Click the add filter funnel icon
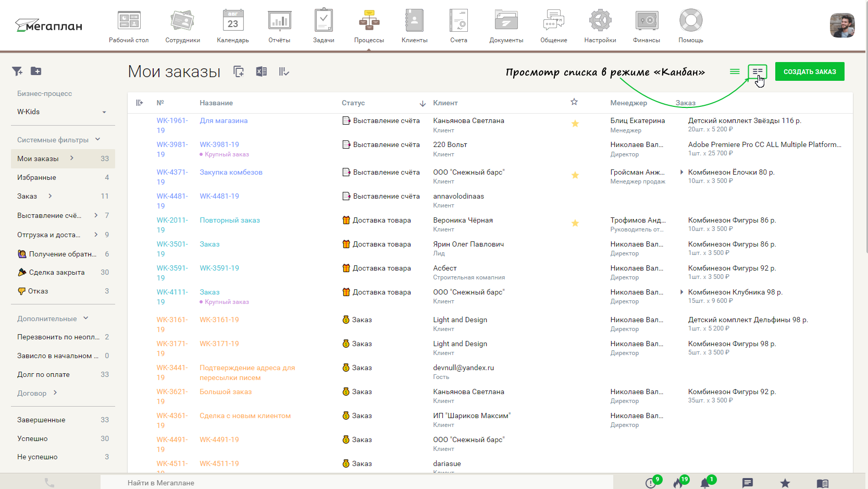This screenshot has height=489, width=868. [x=17, y=71]
